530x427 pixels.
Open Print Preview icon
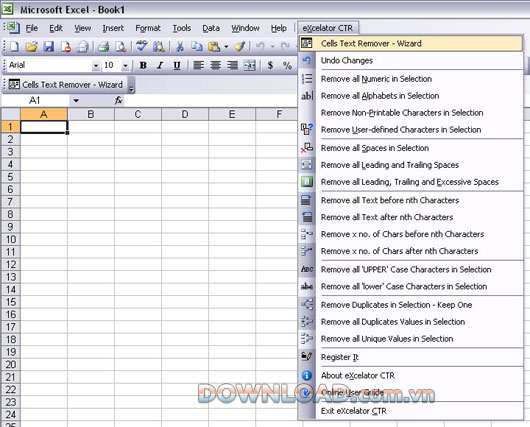point(120,46)
